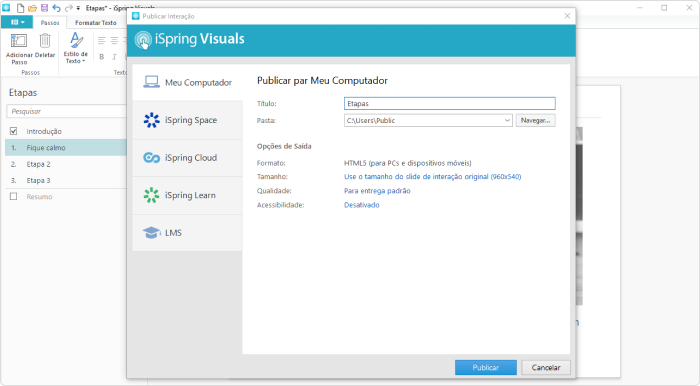Choose Meu Computador publish destination

pyautogui.click(x=188, y=83)
